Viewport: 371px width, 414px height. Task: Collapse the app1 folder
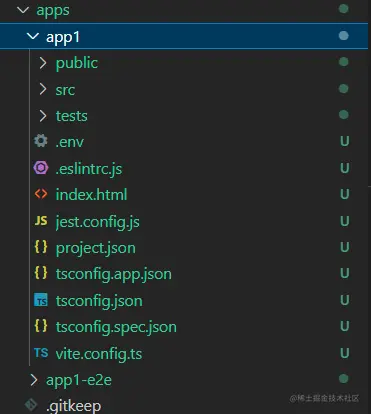(33, 36)
